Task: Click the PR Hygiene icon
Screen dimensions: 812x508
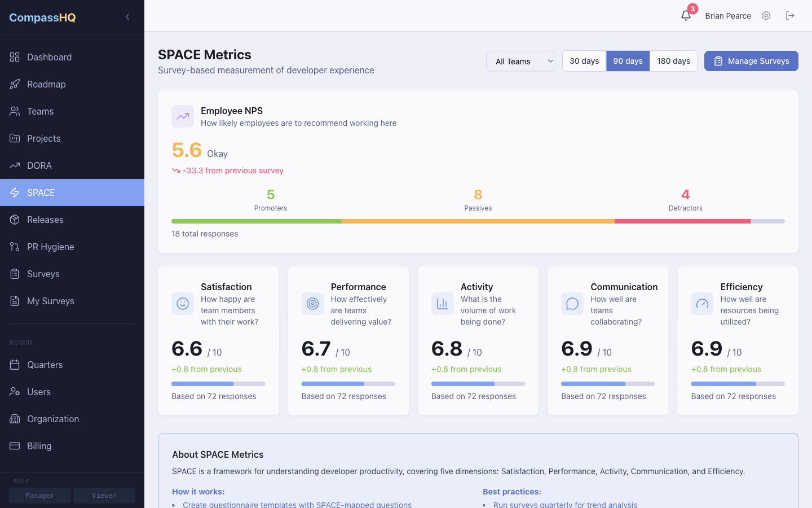Action: pyautogui.click(x=15, y=247)
